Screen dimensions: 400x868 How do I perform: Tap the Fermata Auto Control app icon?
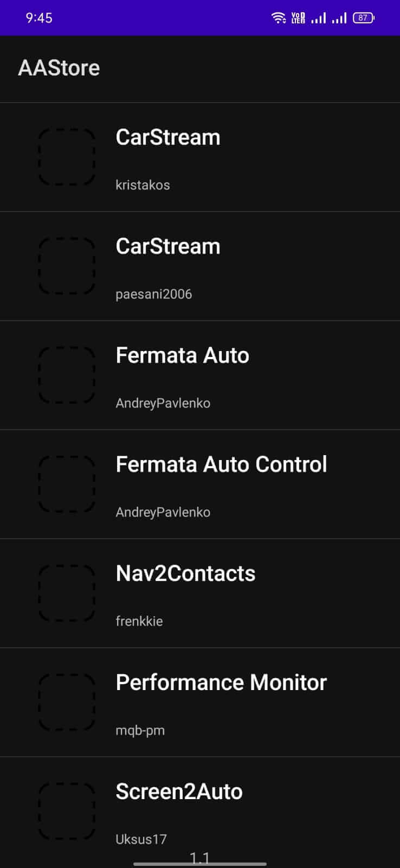pyautogui.click(x=67, y=484)
